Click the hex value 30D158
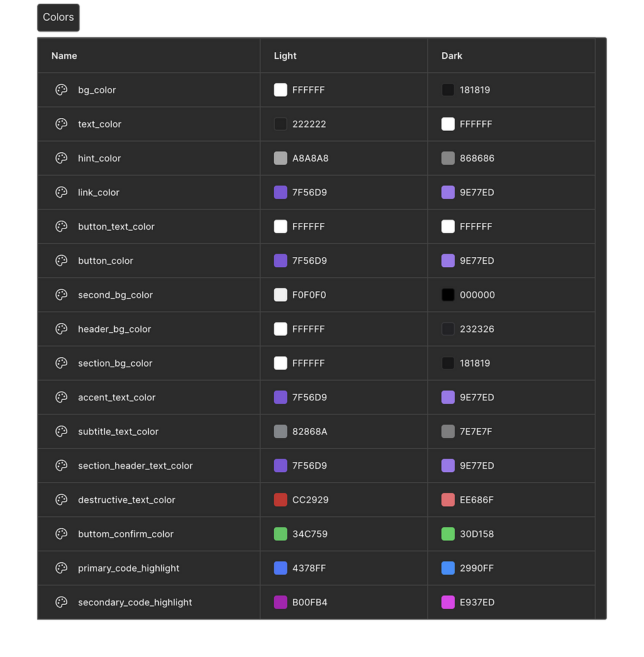 pos(477,534)
